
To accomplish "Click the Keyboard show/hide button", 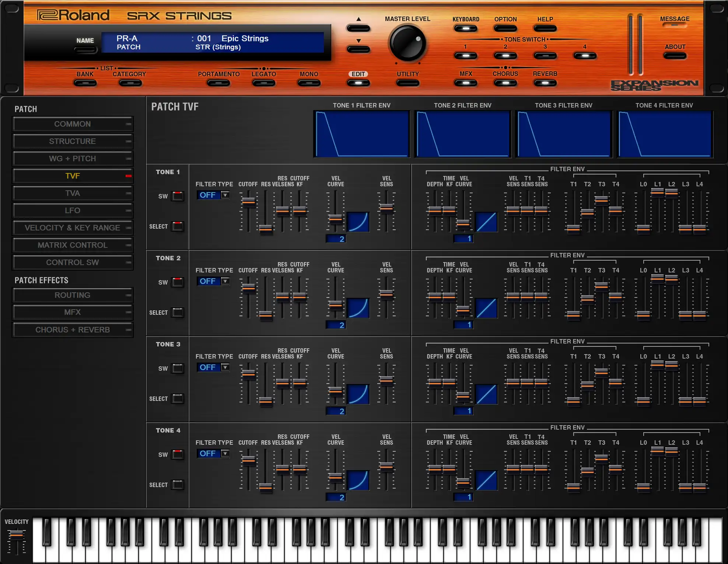I will pyautogui.click(x=466, y=29).
